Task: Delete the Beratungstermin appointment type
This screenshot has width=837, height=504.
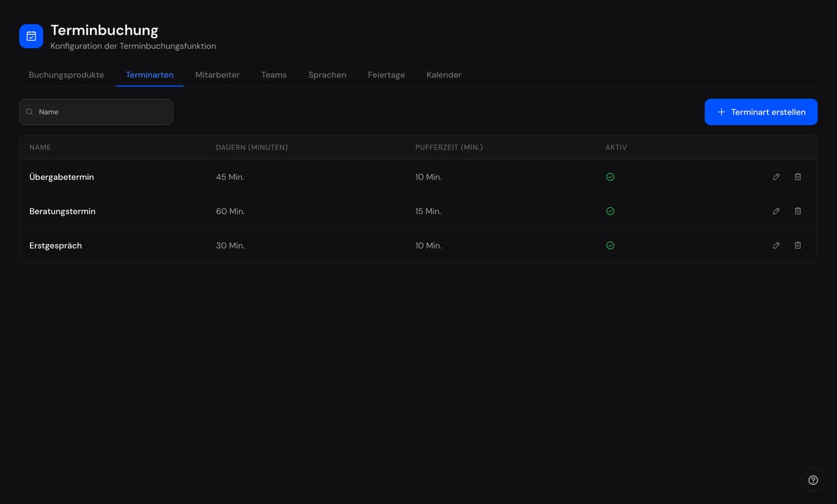Action: tap(798, 211)
